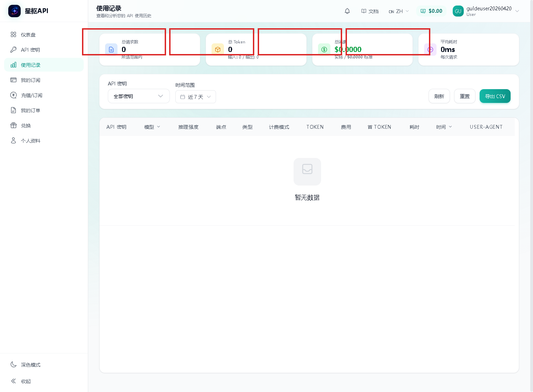Click the 兑换 gift icon
The width and height of the screenshot is (533, 392).
(13, 126)
